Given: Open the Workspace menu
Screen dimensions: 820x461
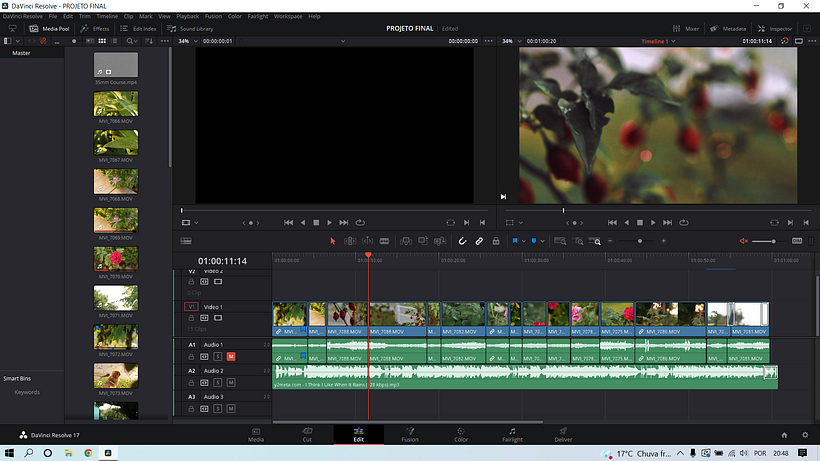Looking at the screenshot, I should [288, 16].
